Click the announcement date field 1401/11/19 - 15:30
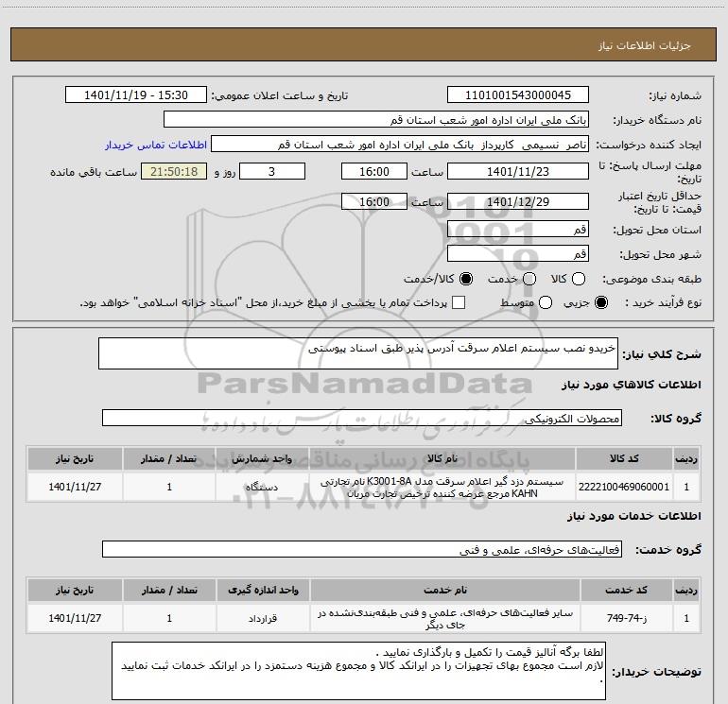The image size is (728, 704). [136, 95]
